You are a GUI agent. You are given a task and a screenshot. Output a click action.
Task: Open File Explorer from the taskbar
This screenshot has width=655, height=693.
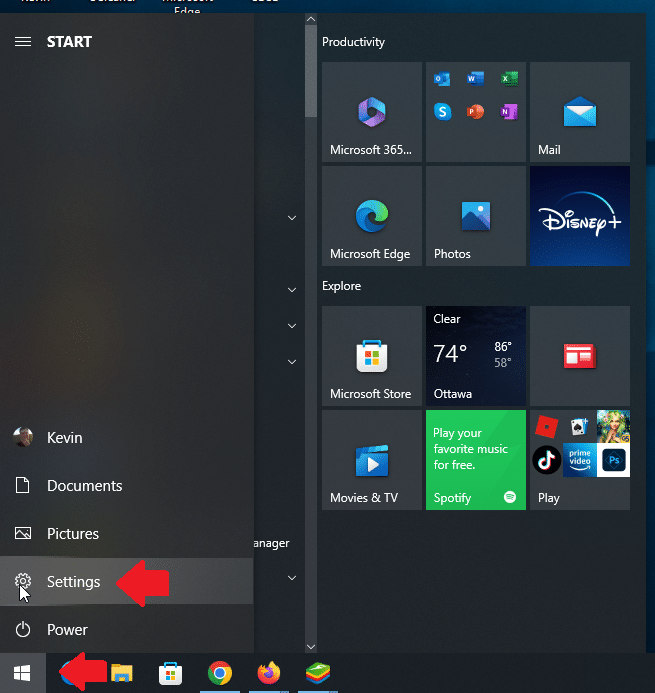pyautogui.click(x=122, y=673)
